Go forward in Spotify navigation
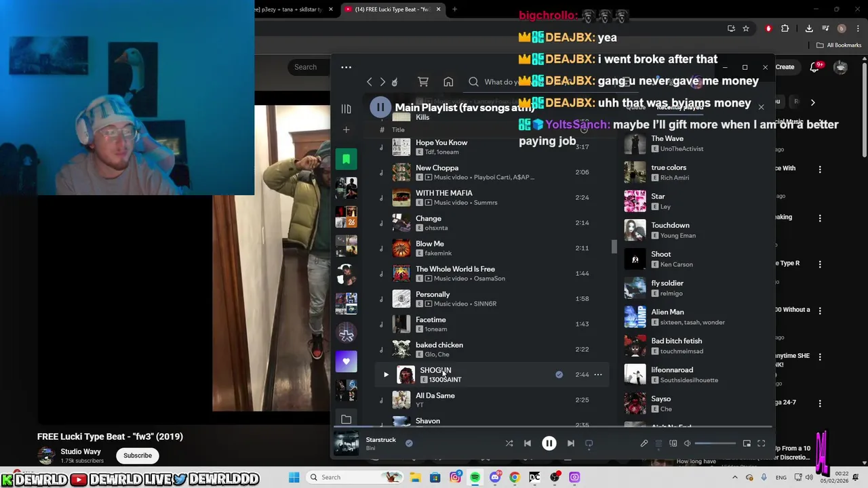 pos(382,82)
